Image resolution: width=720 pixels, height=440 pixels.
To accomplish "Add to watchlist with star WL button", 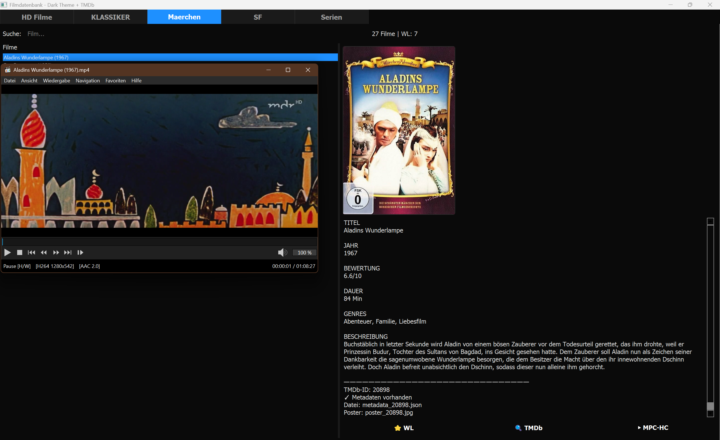I will tap(404, 428).
